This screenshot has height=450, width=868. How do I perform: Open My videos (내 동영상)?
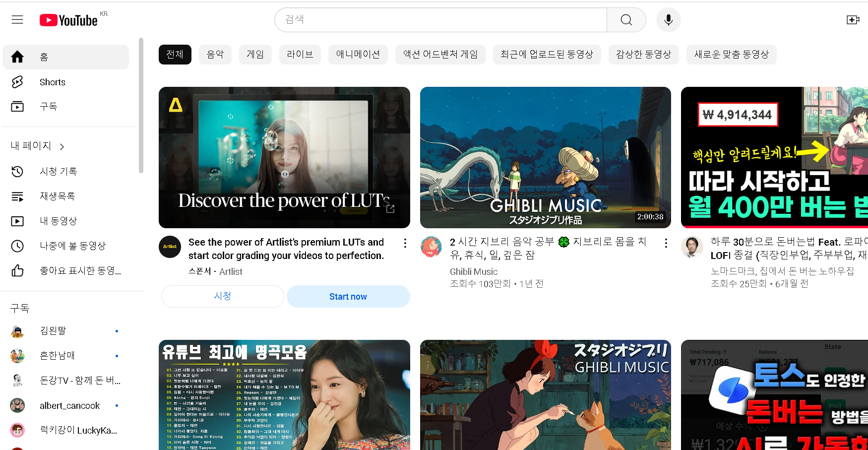coord(66,221)
